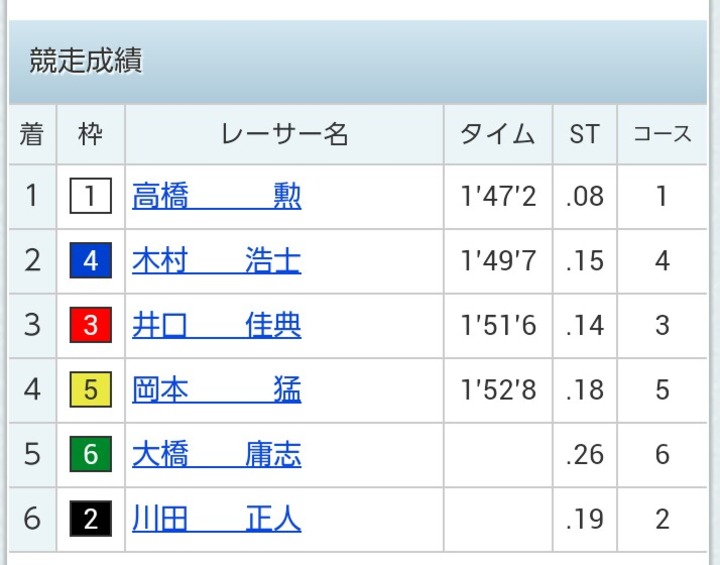The image size is (720, 565).
Task: Click the ST value .26
Action: [584, 455]
